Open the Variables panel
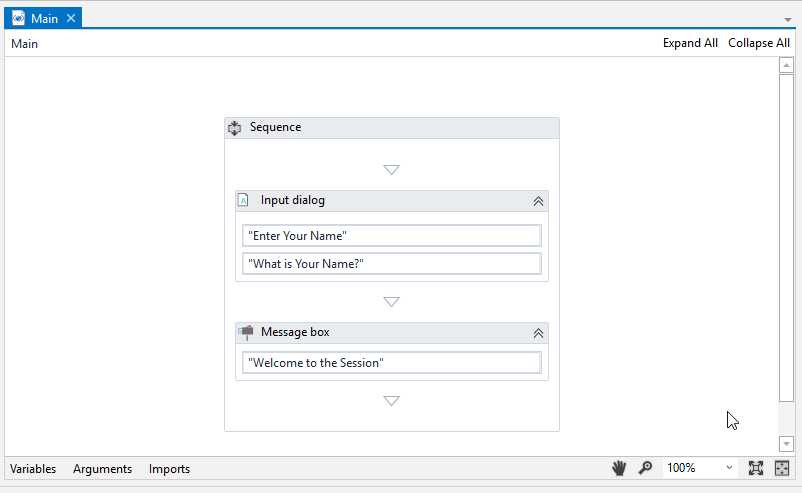Viewport: 802px width, 493px height. click(x=33, y=469)
